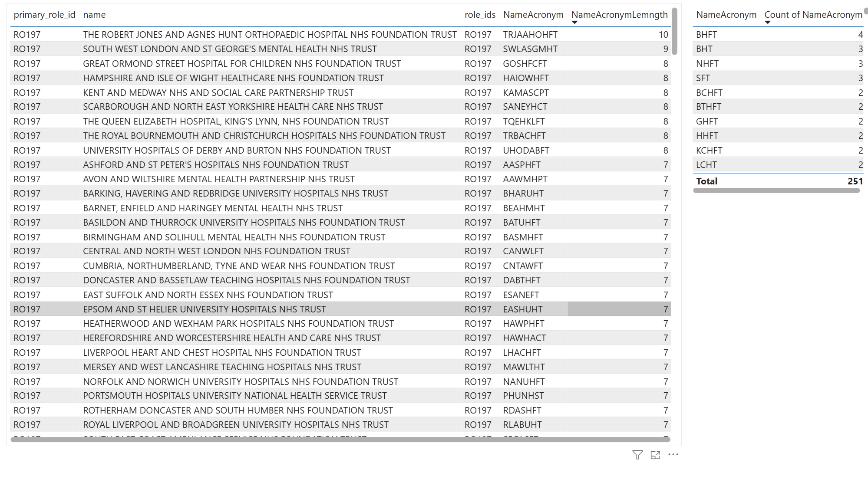This screenshot has height=486, width=868.
Task: Select University Hospitals of Derby and Burton row
Action: (x=340, y=150)
